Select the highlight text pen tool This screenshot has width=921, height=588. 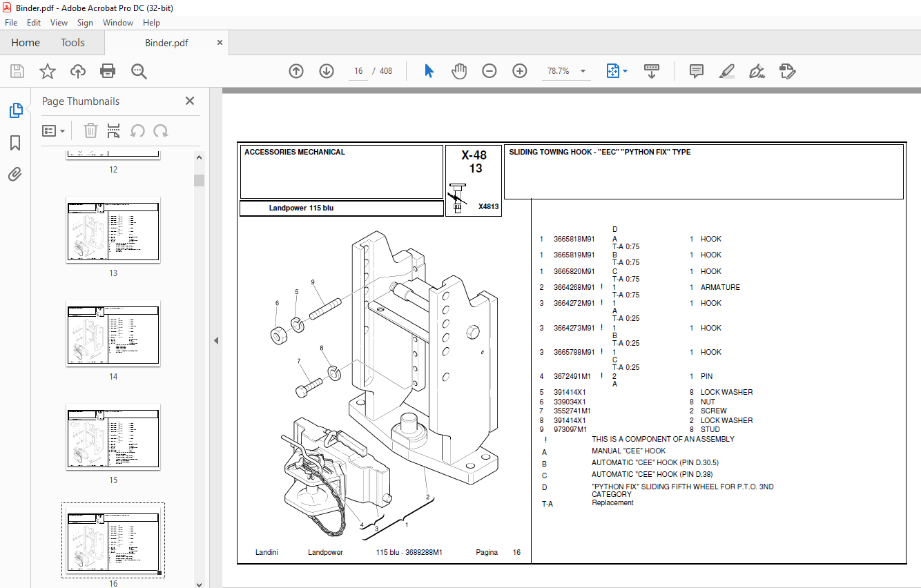(x=726, y=71)
